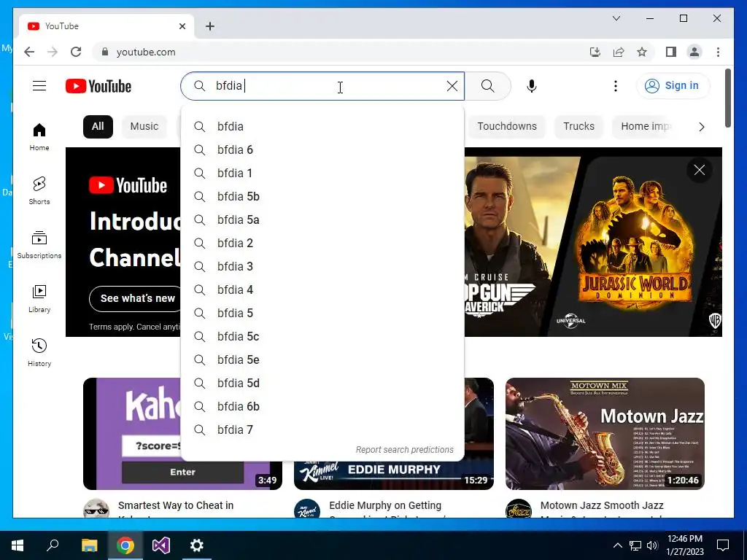This screenshot has width=747, height=560.
Task: Choose the 'bfdia 5d' suggestion
Action: [x=322, y=384]
